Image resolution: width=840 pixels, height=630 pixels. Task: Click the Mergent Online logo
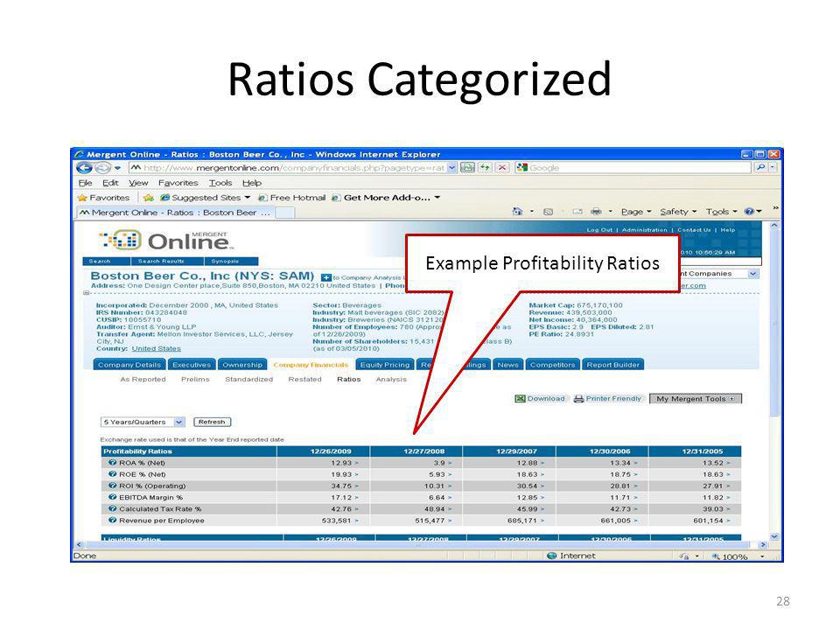click(165, 241)
